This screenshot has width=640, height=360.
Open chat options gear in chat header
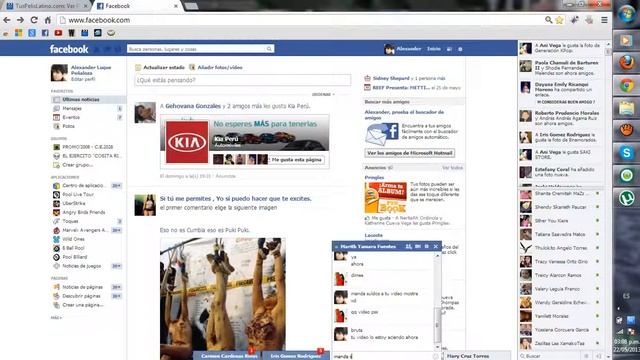[427, 247]
